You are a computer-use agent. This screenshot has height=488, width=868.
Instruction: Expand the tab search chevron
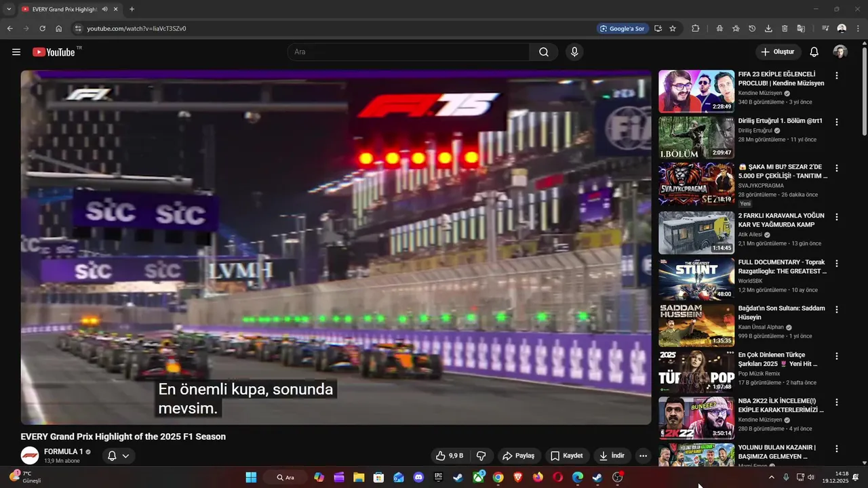(x=9, y=9)
